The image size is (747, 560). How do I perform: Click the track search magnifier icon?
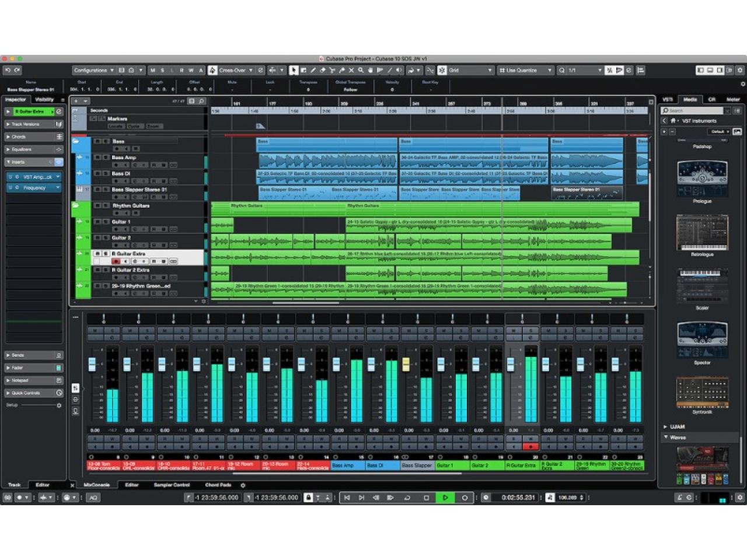[x=201, y=101]
